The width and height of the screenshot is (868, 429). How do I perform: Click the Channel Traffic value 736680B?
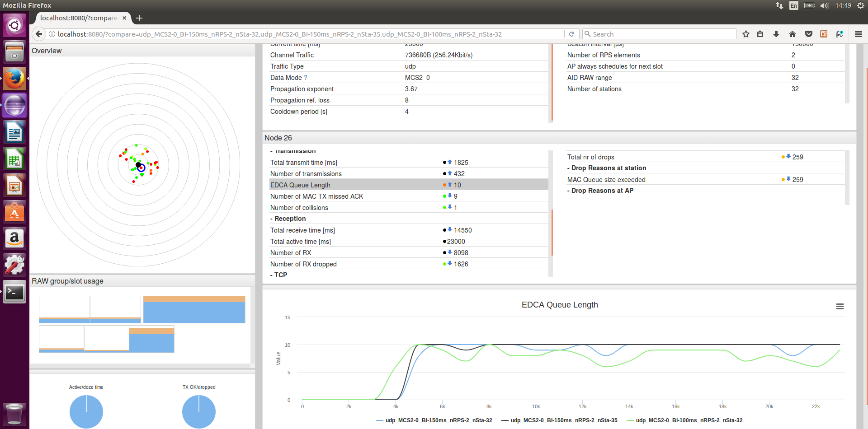(439, 55)
